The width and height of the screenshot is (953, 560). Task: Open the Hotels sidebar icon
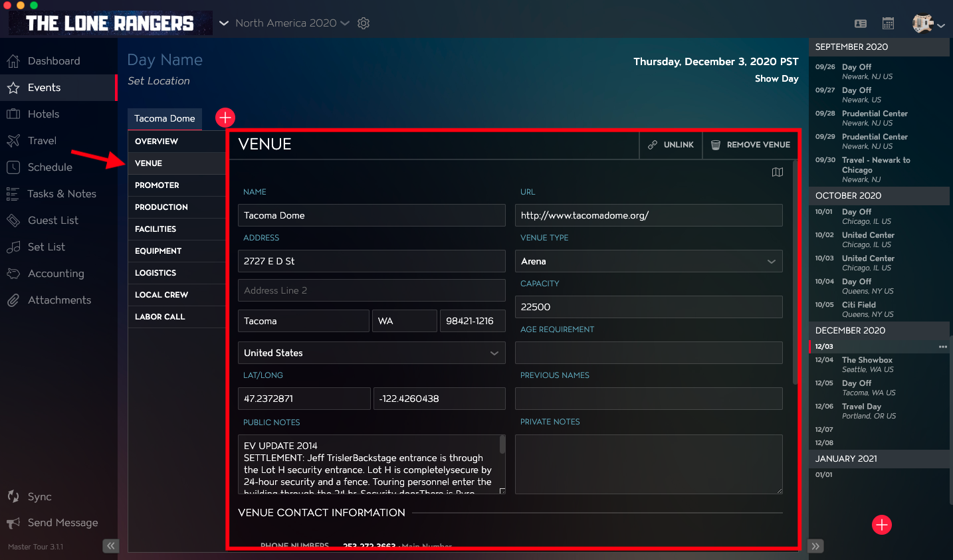13,114
